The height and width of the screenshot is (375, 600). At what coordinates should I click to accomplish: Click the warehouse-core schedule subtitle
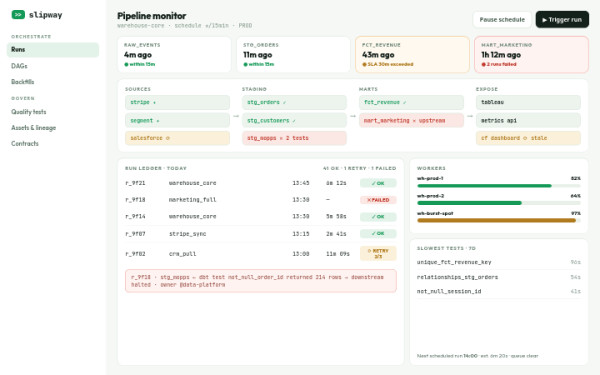184,26
